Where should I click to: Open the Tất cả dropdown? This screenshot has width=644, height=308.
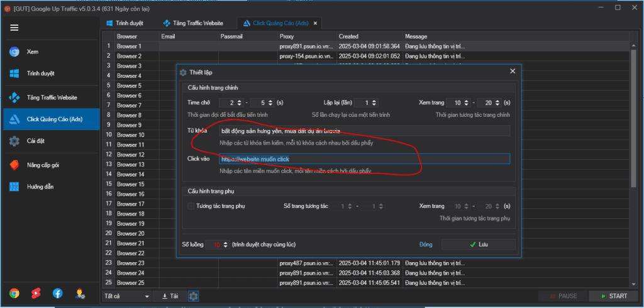click(x=127, y=295)
